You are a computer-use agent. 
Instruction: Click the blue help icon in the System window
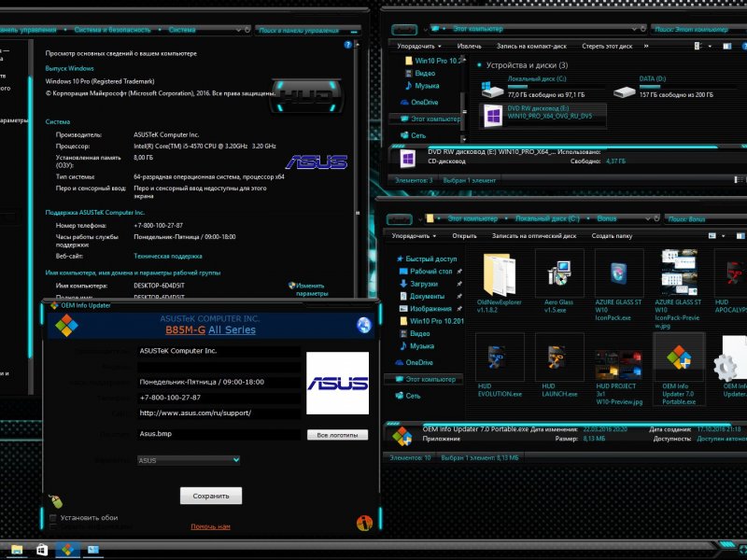pyautogui.click(x=347, y=45)
